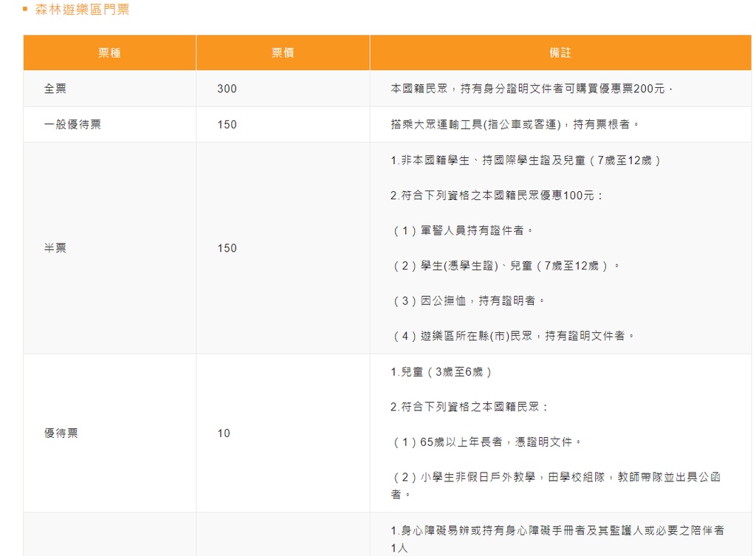Click the note about 搭乘大眾運輸工具
Viewport: 756px width, 556px height.
(x=515, y=125)
